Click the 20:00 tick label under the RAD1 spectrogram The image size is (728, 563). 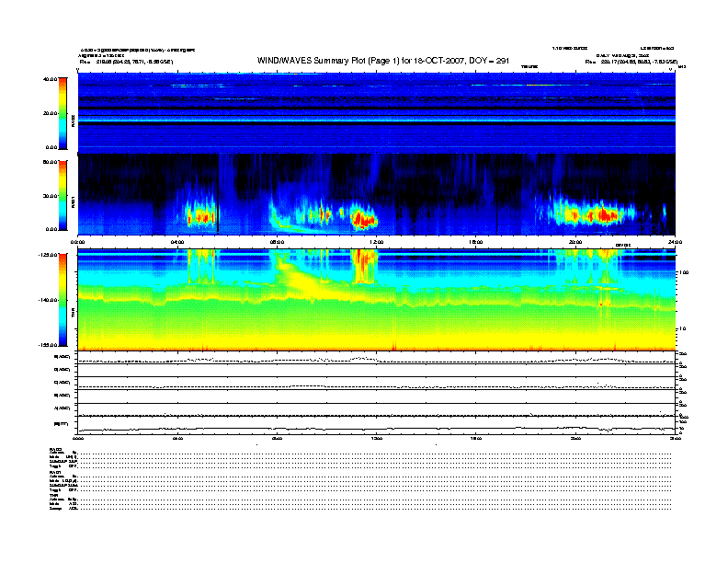(x=575, y=242)
